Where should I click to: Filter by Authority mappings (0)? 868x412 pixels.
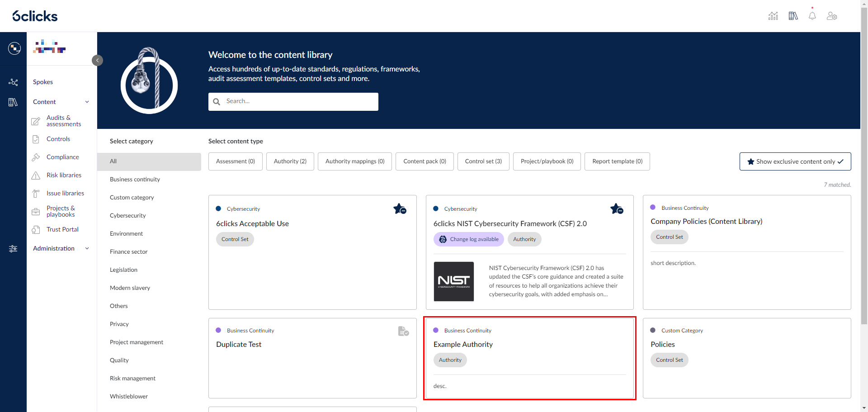tap(355, 161)
